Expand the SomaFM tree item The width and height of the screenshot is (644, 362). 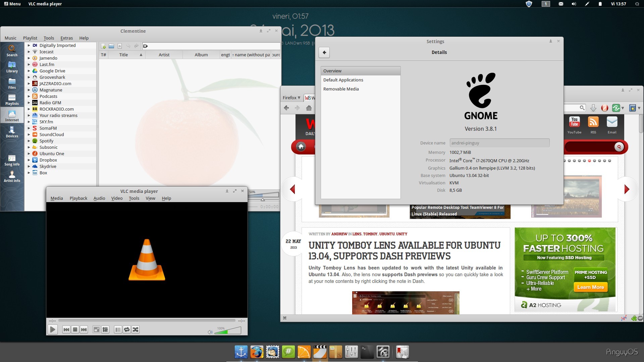point(29,128)
